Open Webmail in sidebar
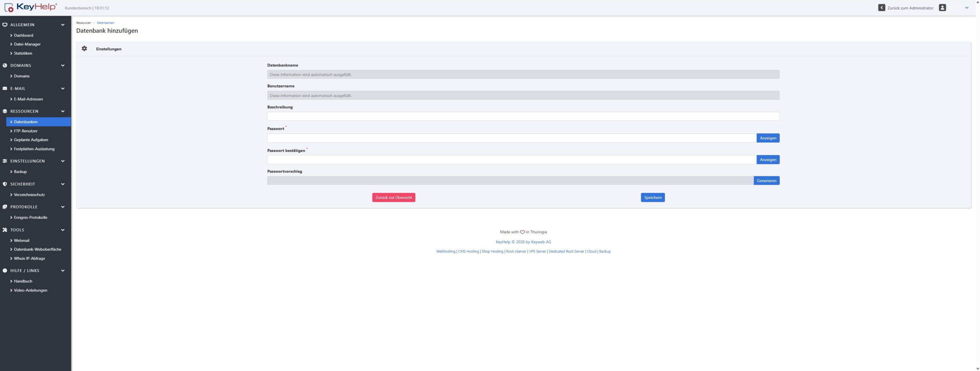Image resolution: width=980 pixels, height=371 pixels. [x=21, y=241]
